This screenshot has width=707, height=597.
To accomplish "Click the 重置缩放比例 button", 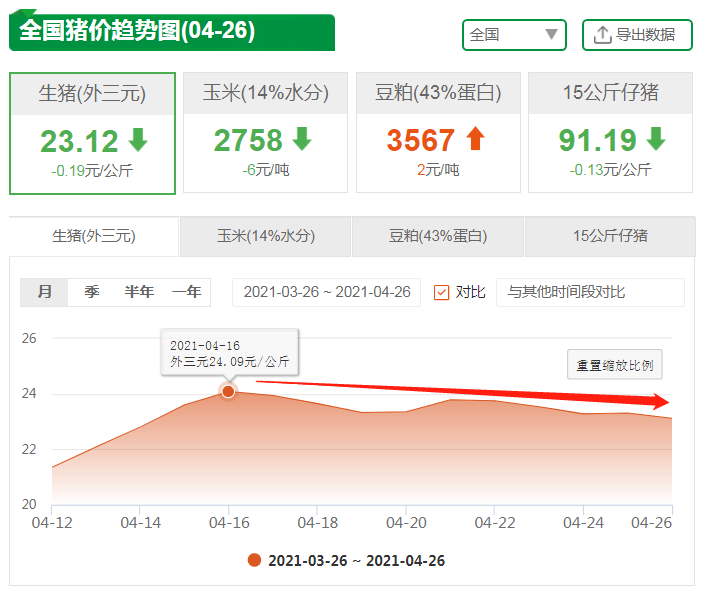I will [x=615, y=364].
